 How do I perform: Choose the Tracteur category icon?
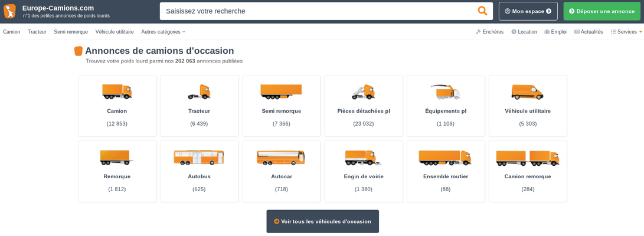(x=200, y=91)
